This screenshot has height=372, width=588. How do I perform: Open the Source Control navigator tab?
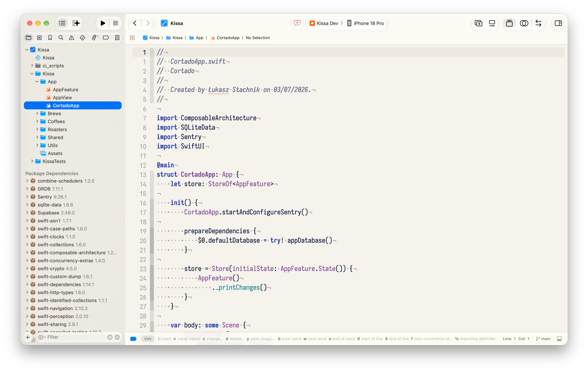[39, 38]
